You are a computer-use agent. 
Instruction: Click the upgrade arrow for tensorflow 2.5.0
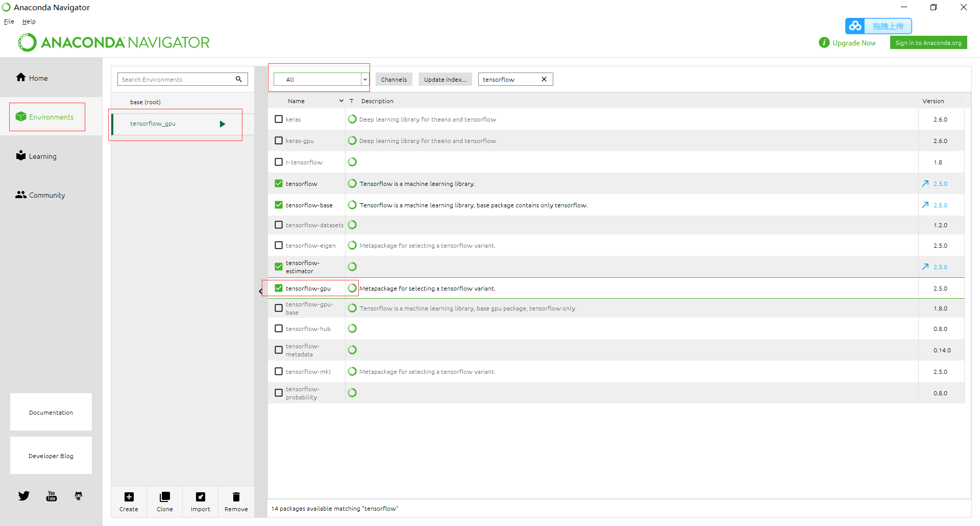[925, 183]
